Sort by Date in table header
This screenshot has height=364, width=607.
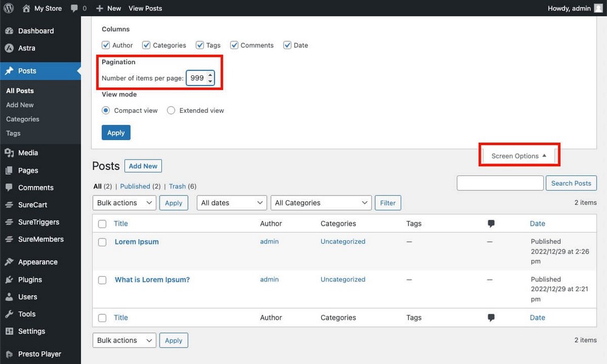(537, 224)
